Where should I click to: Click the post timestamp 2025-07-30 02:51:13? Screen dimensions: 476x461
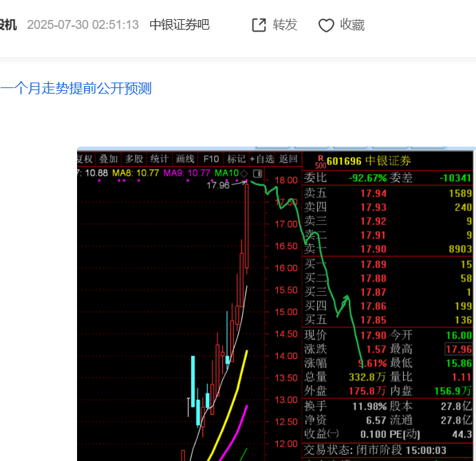pyautogui.click(x=83, y=25)
